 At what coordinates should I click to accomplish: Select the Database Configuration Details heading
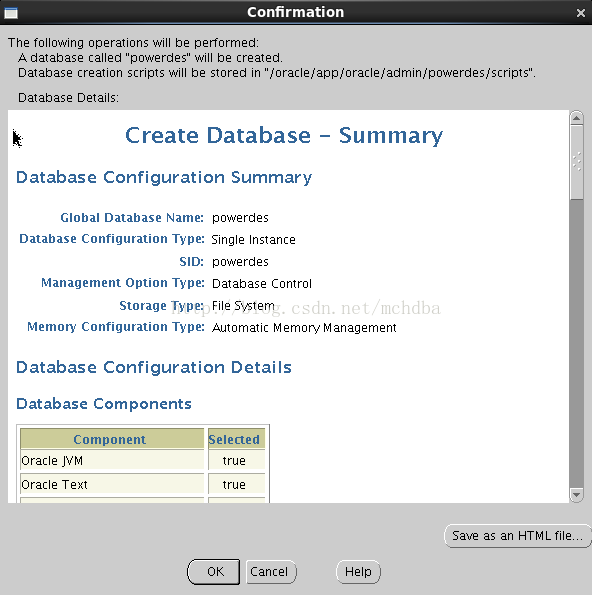154,367
